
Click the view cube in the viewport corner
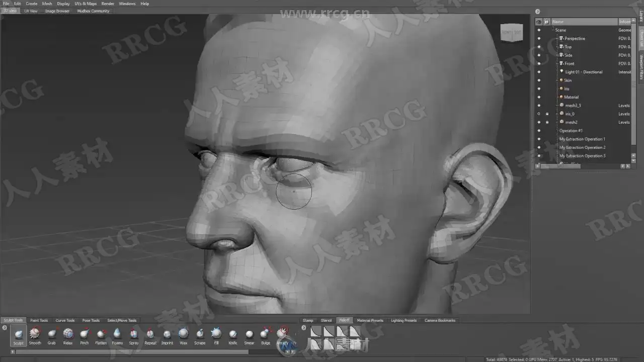pyautogui.click(x=512, y=33)
